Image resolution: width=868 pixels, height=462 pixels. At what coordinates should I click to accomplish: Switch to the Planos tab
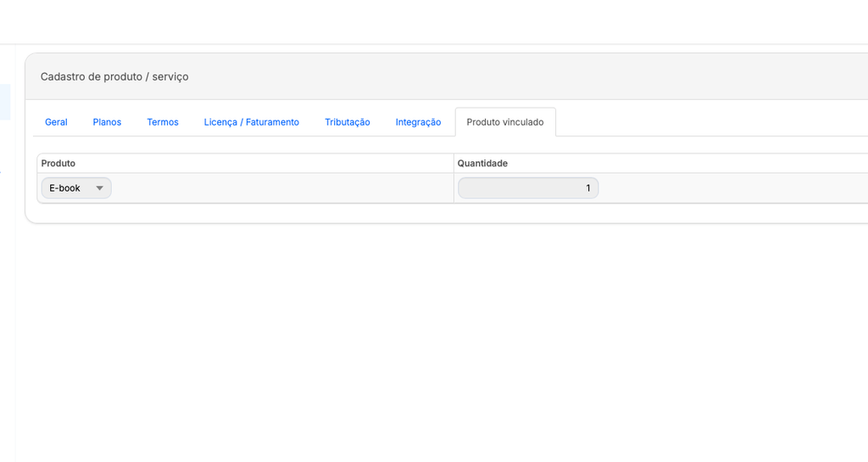pos(107,122)
